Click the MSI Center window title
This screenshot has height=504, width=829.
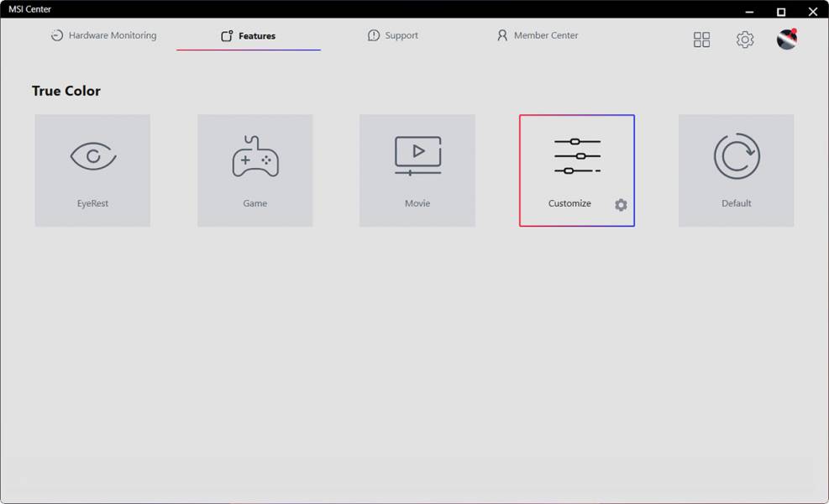click(30, 9)
